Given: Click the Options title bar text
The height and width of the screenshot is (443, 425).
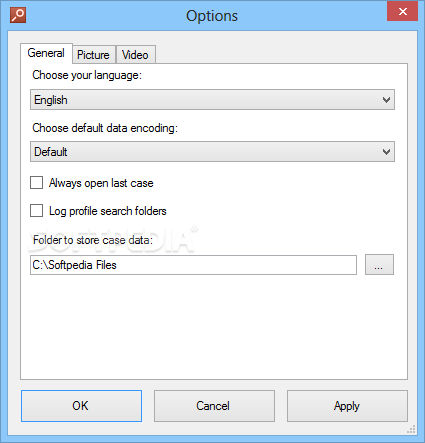Looking at the screenshot, I should [x=212, y=16].
